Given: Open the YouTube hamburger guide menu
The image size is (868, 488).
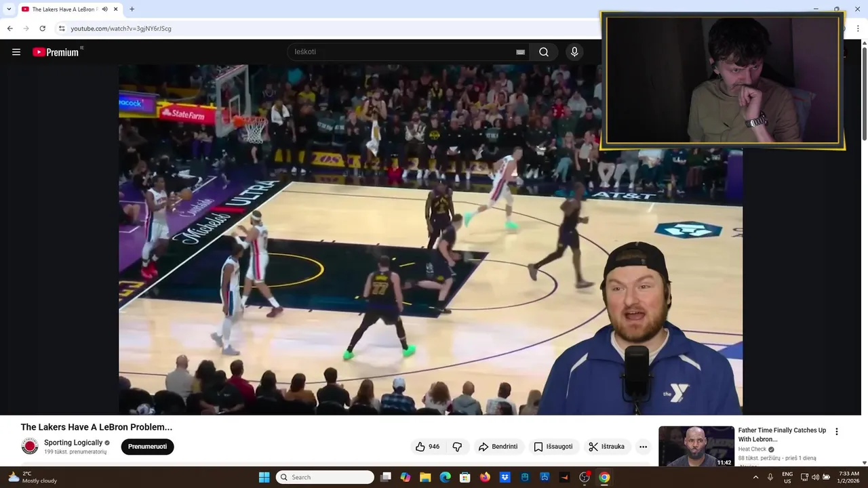Looking at the screenshot, I should [x=16, y=52].
